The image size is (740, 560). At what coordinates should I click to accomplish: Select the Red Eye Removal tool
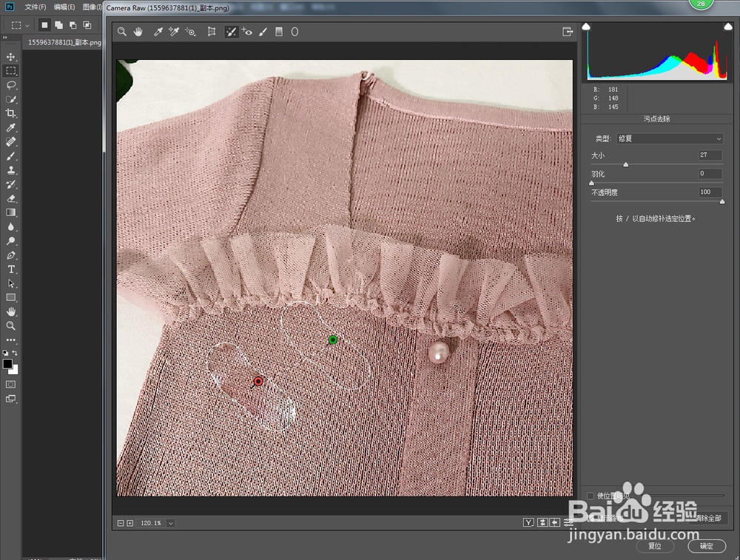[x=247, y=32]
